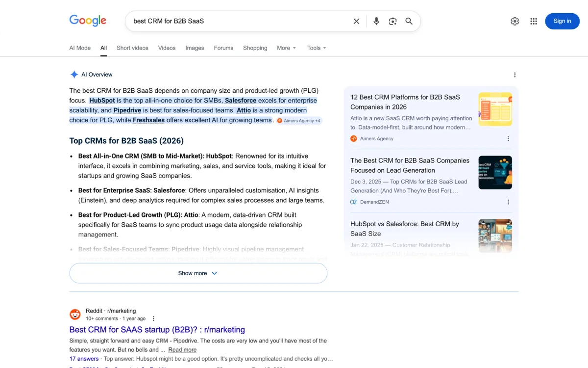This screenshot has width=588, height=368.
Task: Open the 17 answers link
Action: point(84,359)
